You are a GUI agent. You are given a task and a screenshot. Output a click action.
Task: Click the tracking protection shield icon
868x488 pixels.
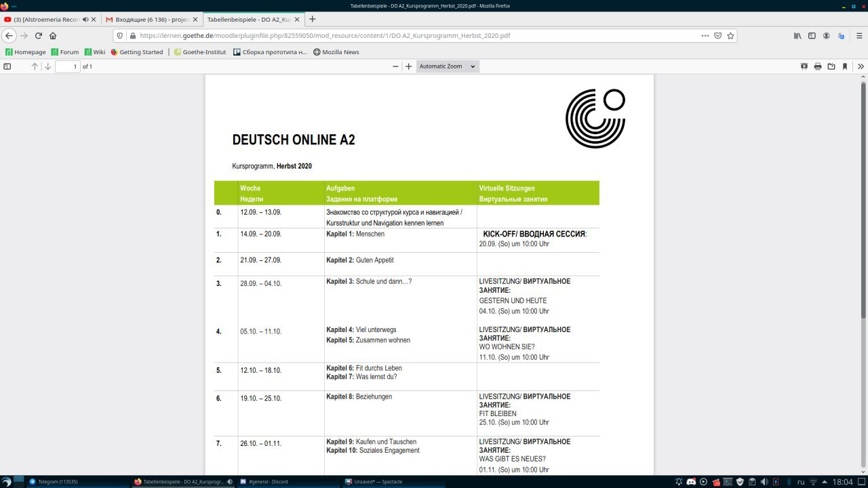point(120,35)
